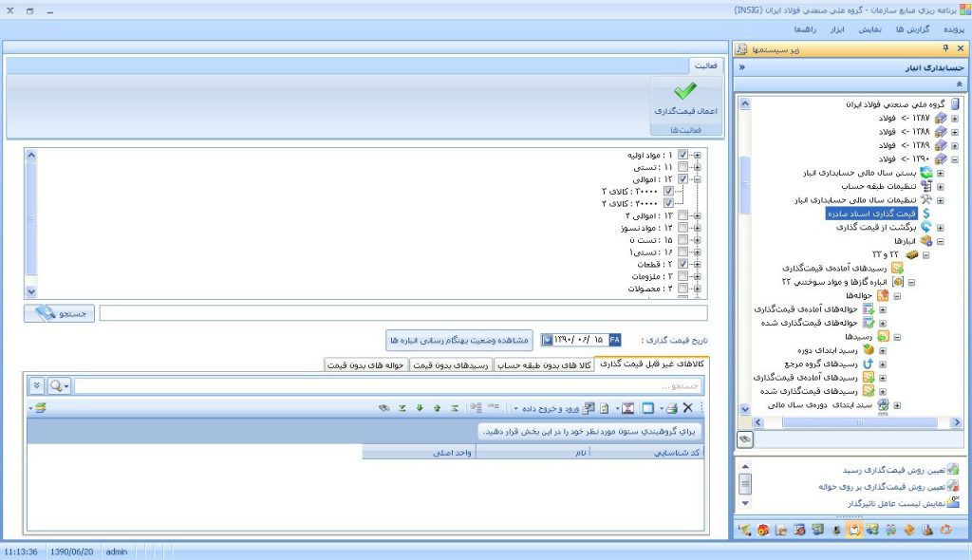Viewport: 972px width, 560px height.
Task: Expand the «۱۳۸۷ -> فولاد» tree node
Action: click(x=954, y=119)
